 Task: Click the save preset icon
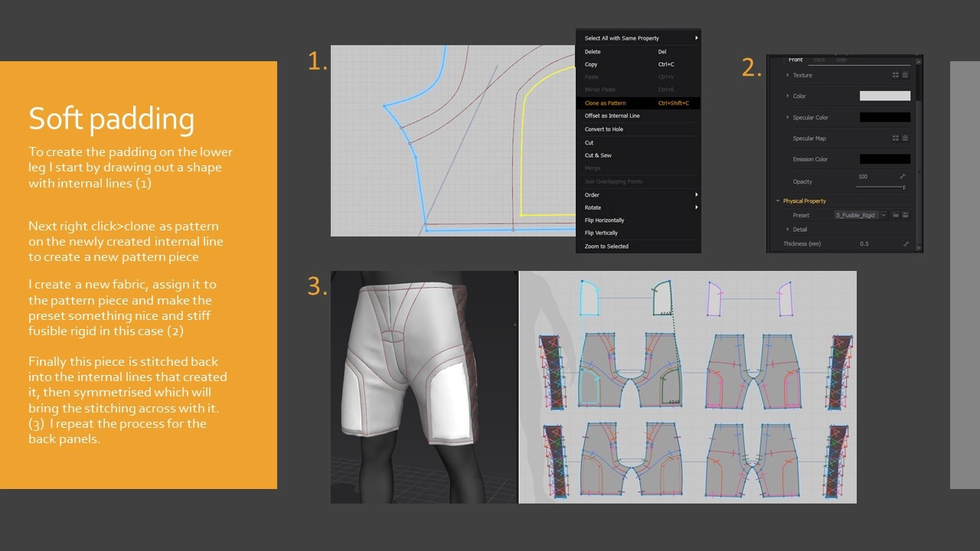point(905,215)
